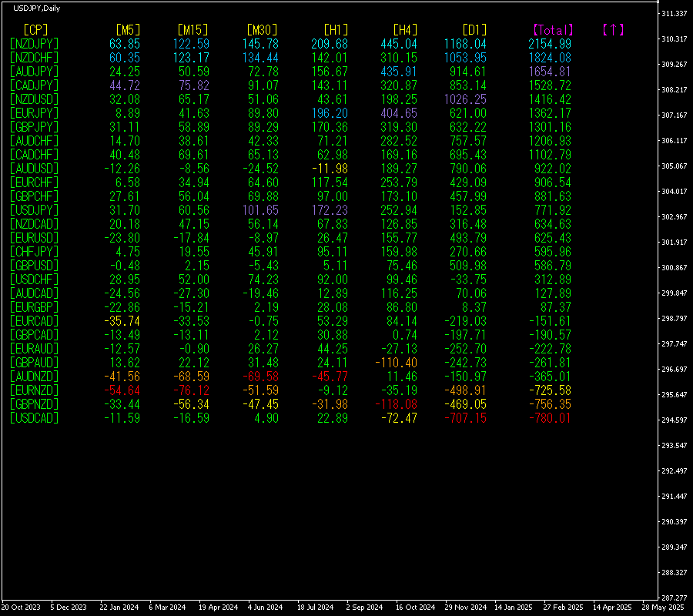This screenshot has height=616, width=693.
Task: Select EURJPY H1 value 196.20
Action: [x=330, y=113]
